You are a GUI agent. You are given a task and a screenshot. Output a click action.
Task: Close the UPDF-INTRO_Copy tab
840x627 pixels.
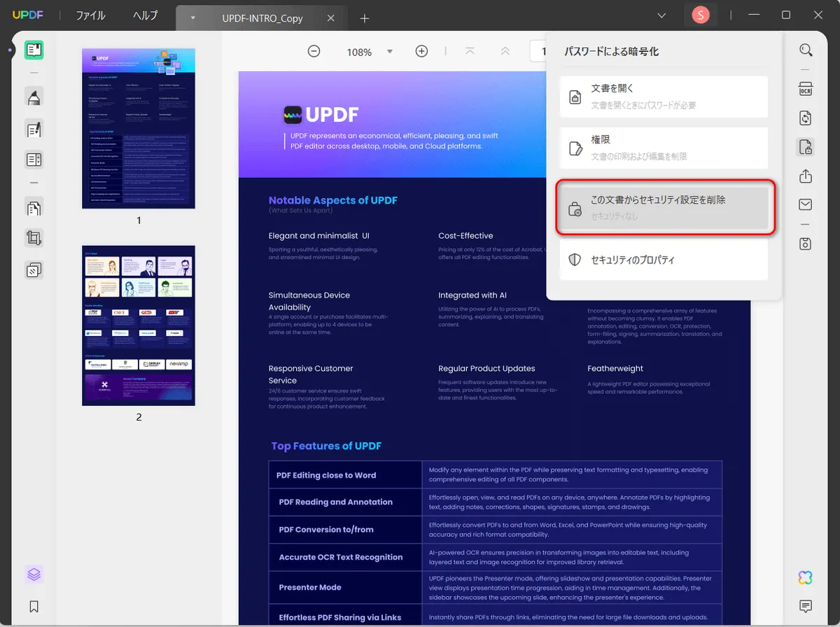pyautogui.click(x=332, y=18)
